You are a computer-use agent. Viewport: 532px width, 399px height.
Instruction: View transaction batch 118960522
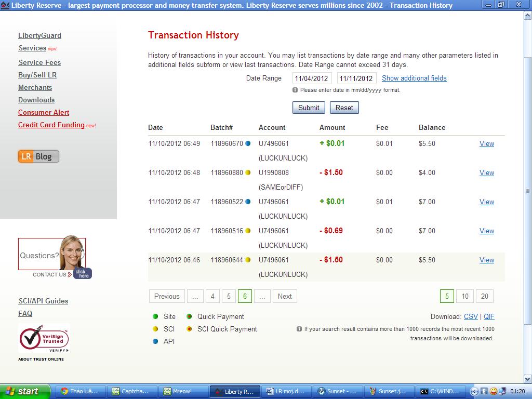pyautogui.click(x=486, y=202)
